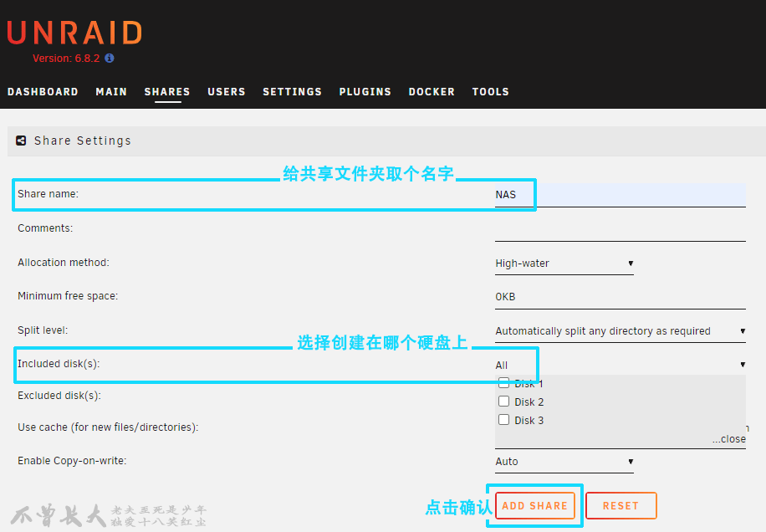
Task: Click ...close in disk list
Action: pos(728,439)
